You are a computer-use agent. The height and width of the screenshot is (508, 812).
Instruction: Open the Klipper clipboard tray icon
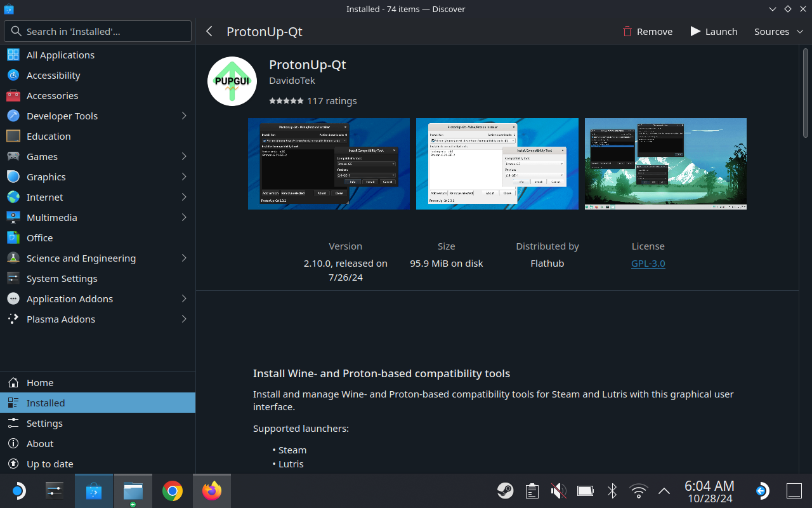pyautogui.click(x=532, y=490)
